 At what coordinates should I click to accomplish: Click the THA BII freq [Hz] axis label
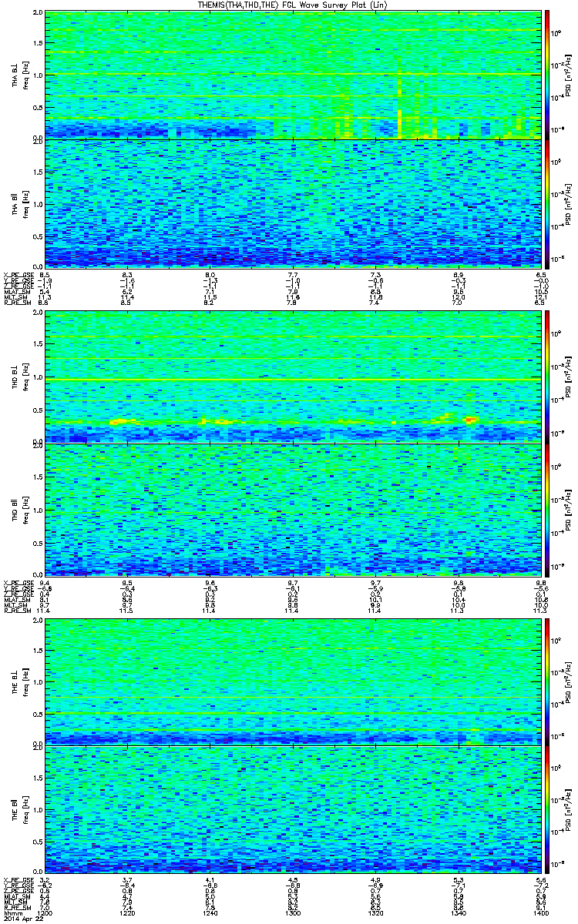[25, 203]
